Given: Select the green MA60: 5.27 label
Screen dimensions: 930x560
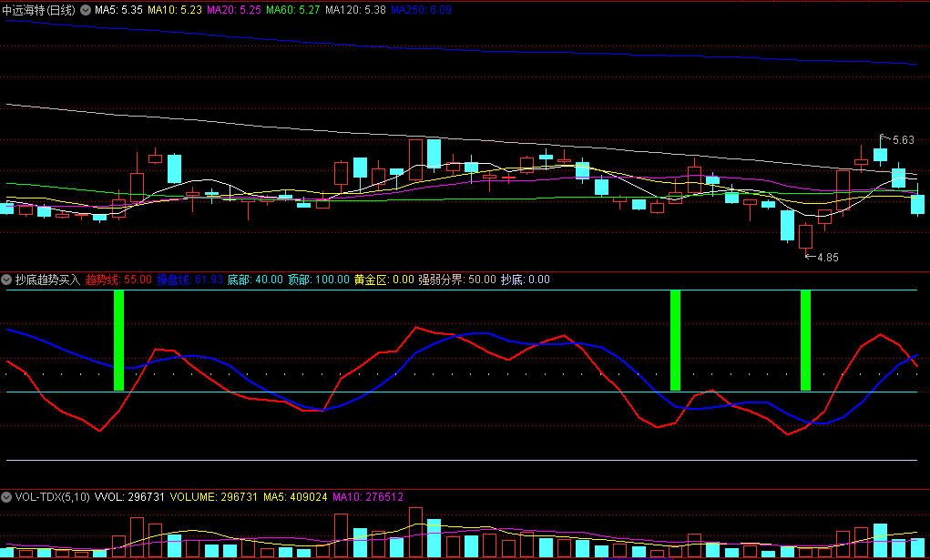Looking at the screenshot, I should coord(294,9).
